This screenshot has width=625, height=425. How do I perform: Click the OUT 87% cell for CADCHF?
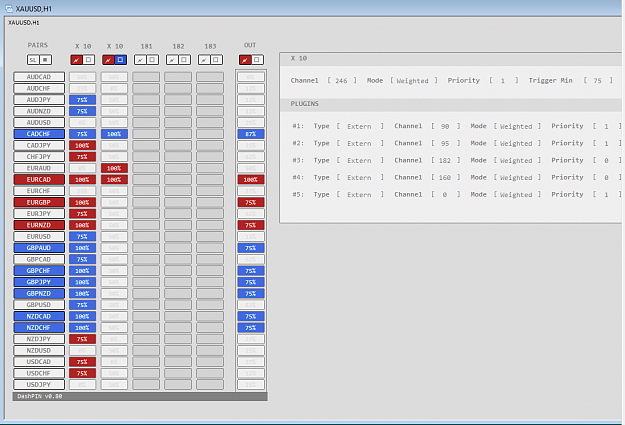tap(251, 134)
